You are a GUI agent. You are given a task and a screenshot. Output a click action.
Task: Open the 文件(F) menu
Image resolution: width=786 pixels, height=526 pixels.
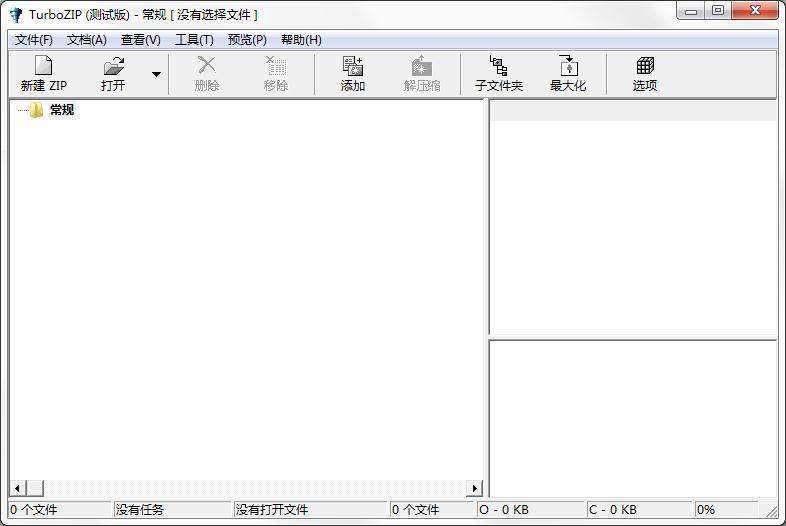[x=34, y=40]
